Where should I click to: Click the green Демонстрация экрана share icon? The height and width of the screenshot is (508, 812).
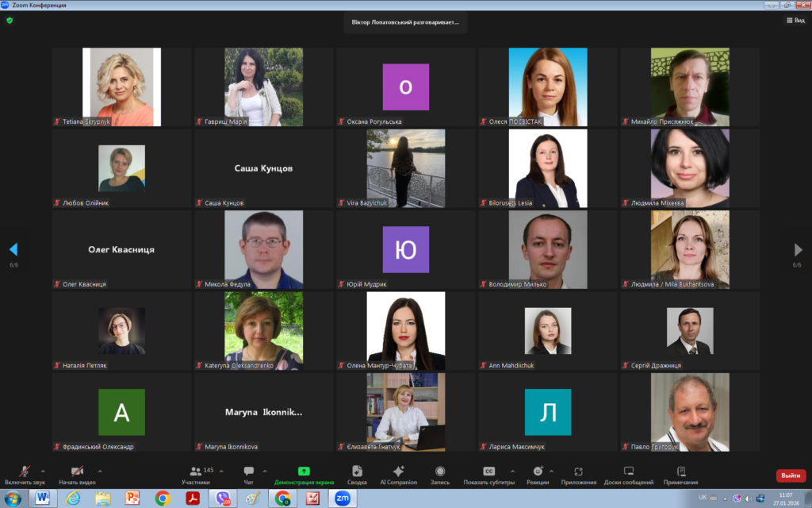point(304,471)
